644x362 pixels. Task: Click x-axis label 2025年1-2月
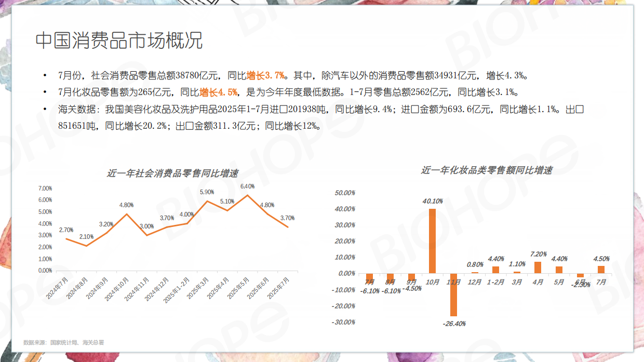pyautogui.click(x=177, y=289)
